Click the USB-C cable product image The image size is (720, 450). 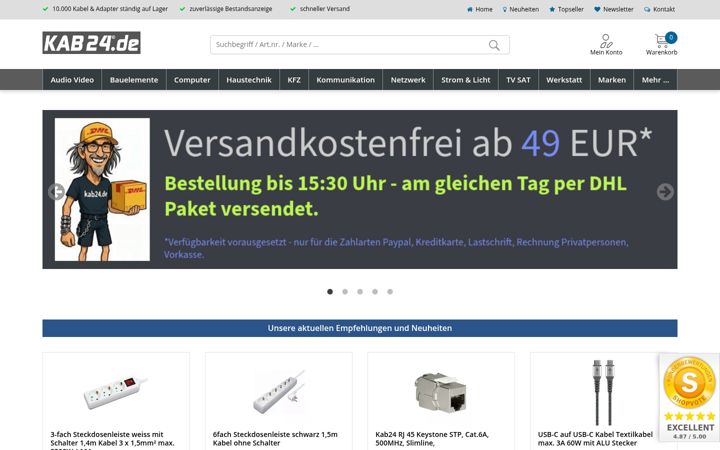(603, 392)
